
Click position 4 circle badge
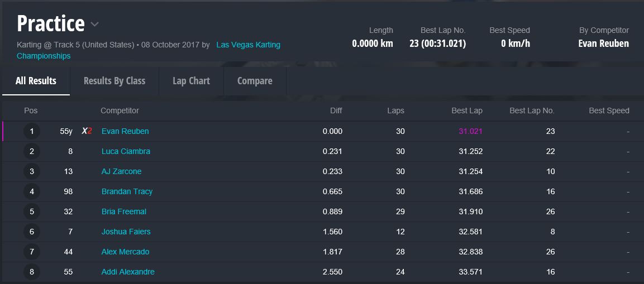point(32,191)
